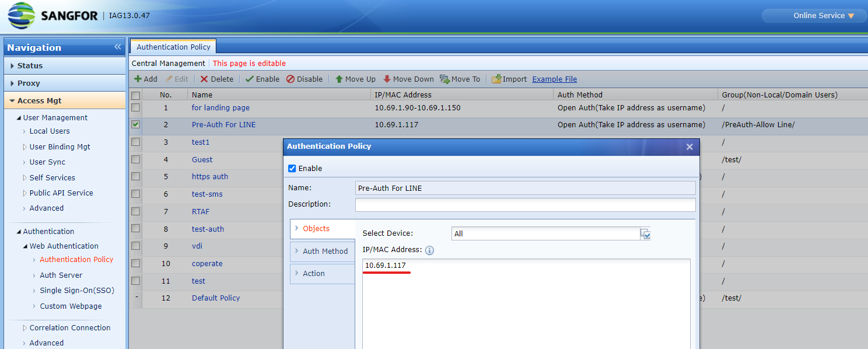
Task: Click the red Move Down arrow
Action: [387, 79]
